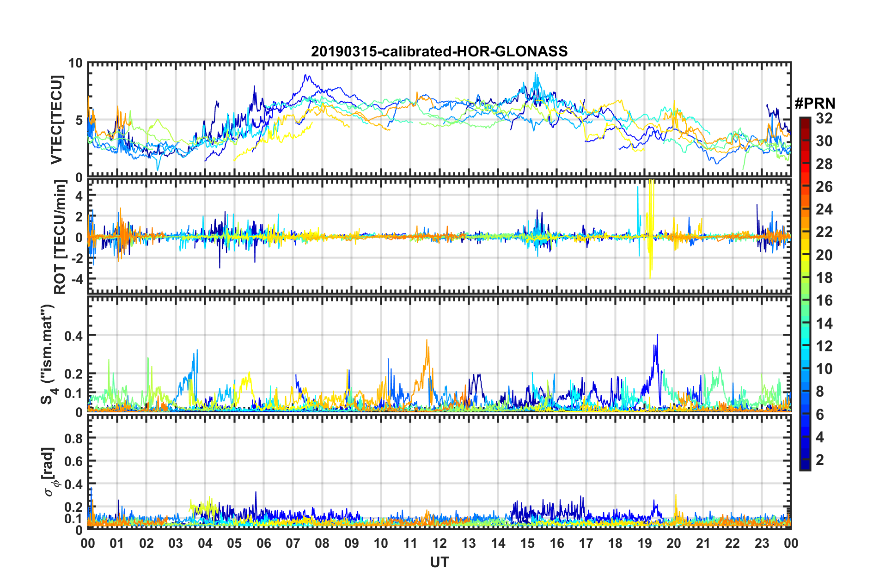The image size is (879, 588).
Task: Click ROT y-axis tick label -4
Action: pos(77,279)
